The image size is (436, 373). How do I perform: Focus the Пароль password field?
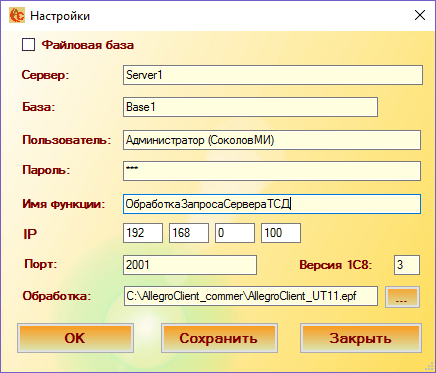point(272,171)
